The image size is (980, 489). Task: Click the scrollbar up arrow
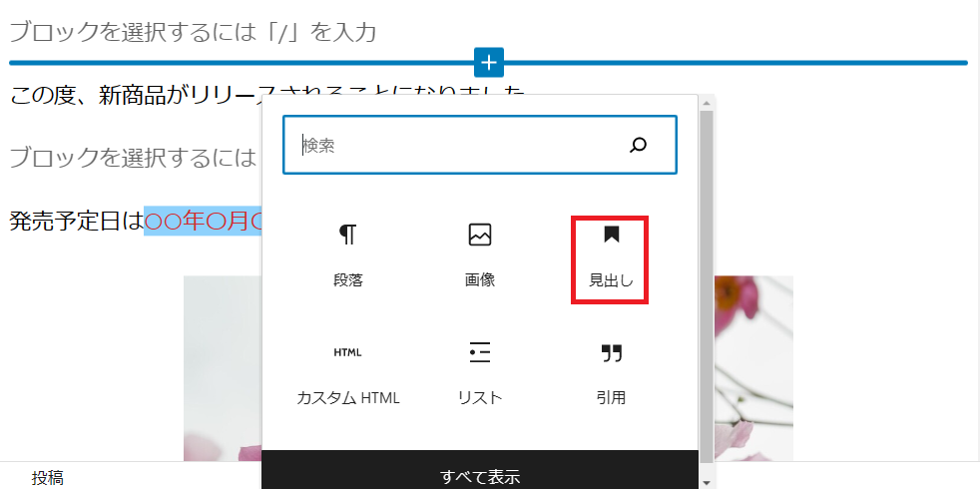(707, 102)
